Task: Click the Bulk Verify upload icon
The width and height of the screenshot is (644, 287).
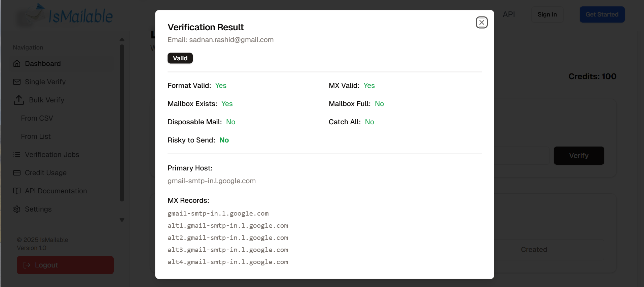Action: tap(19, 100)
